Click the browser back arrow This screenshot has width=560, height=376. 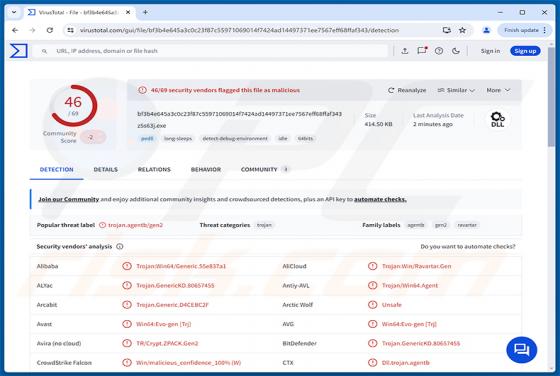pos(15,30)
